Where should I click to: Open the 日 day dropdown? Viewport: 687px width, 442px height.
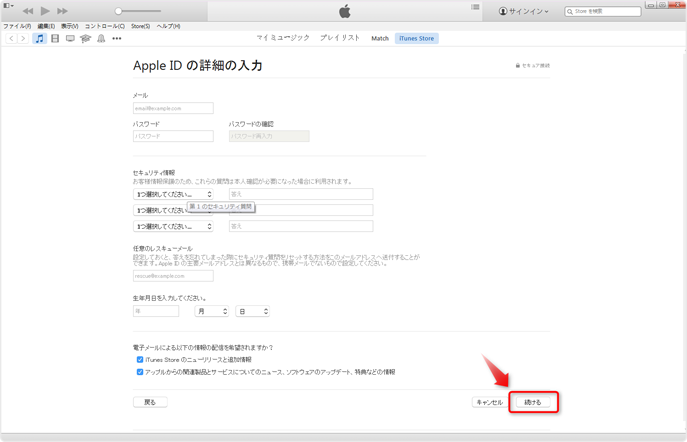pos(253,311)
